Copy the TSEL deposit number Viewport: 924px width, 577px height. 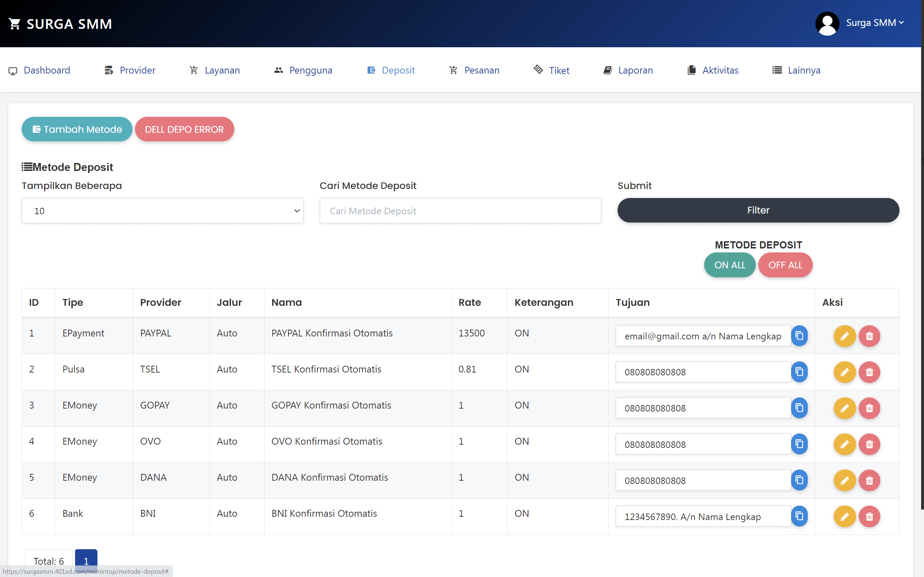(800, 372)
